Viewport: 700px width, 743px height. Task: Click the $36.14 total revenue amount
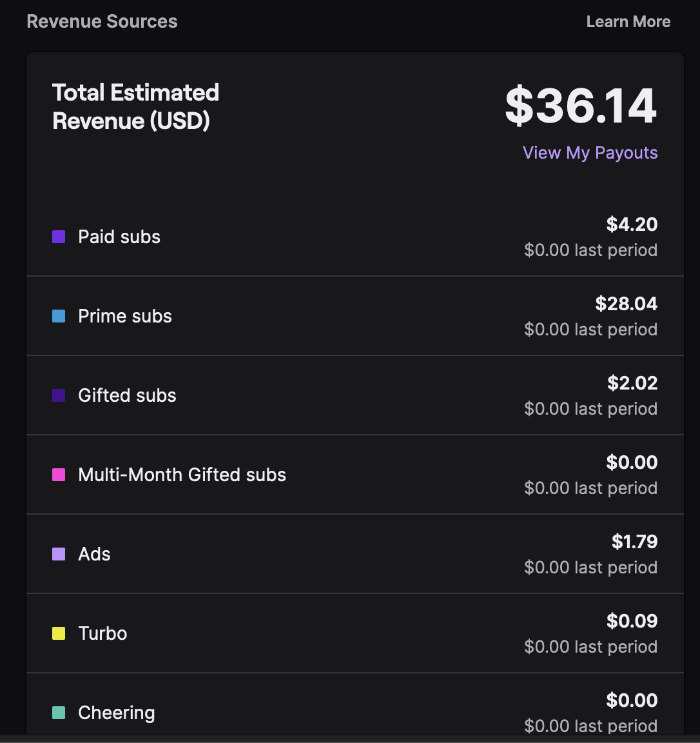click(x=581, y=106)
